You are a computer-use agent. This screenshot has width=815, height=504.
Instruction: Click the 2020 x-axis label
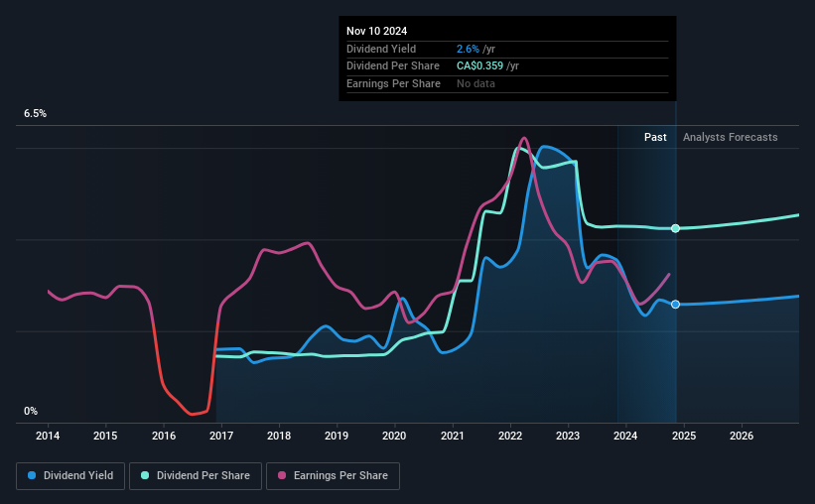coord(394,436)
